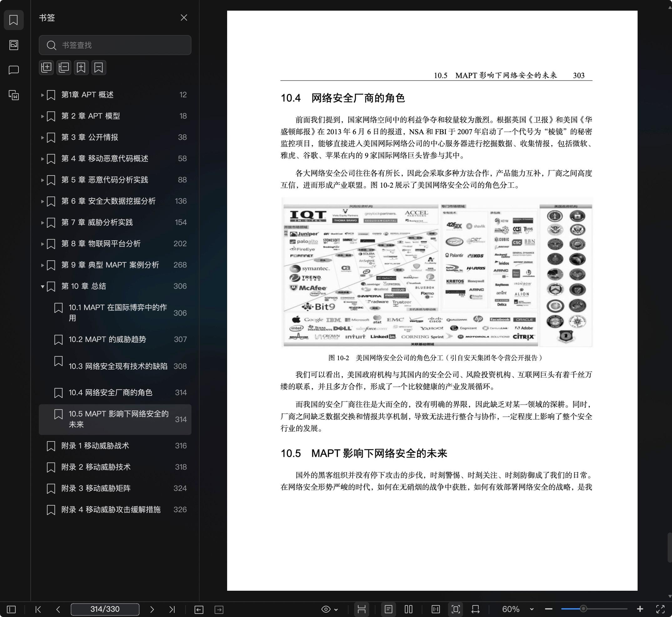
Task: Expand 第 7 章 威胁分析实践 bookmark
Action: coord(43,222)
